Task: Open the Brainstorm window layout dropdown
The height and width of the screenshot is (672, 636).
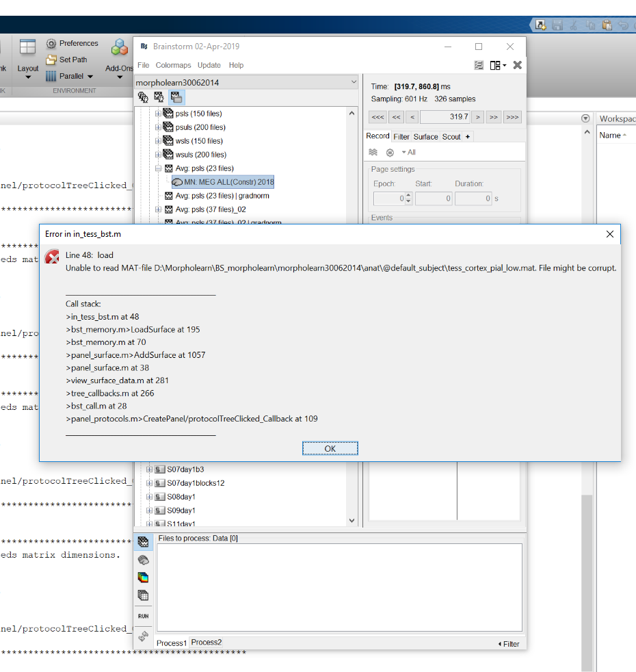Action: point(498,65)
